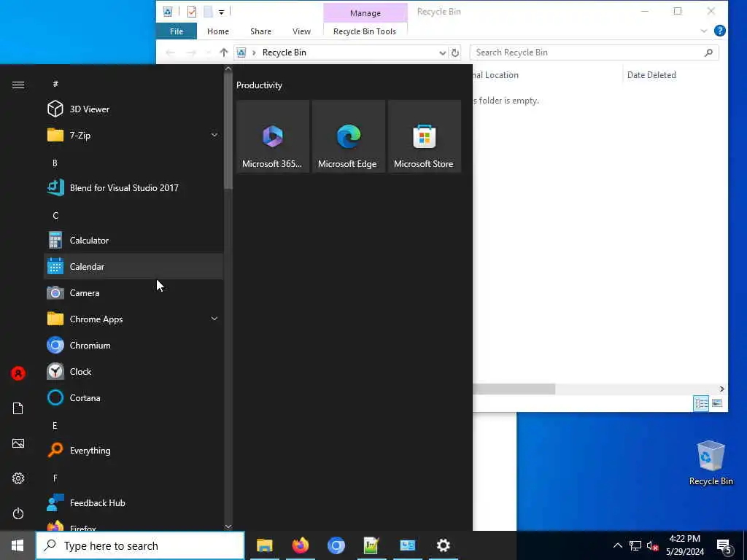Viewport: 747px width, 560px height.
Task: Click the Start app list scroll-down arrow
Action: point(228,526)
